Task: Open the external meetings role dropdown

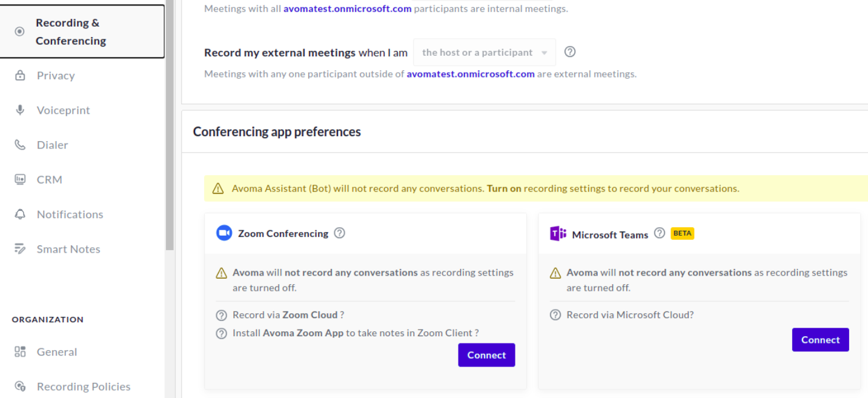Action: pos(485,53)
